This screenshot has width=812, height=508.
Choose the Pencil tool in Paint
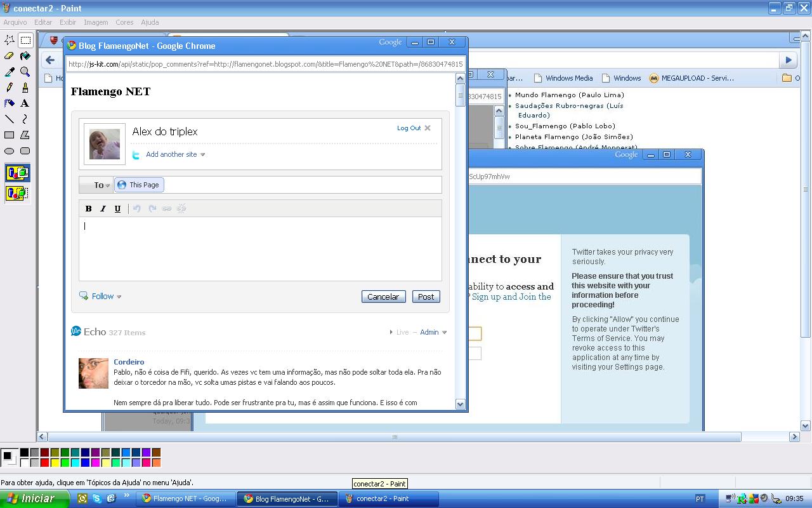[10, 88]
